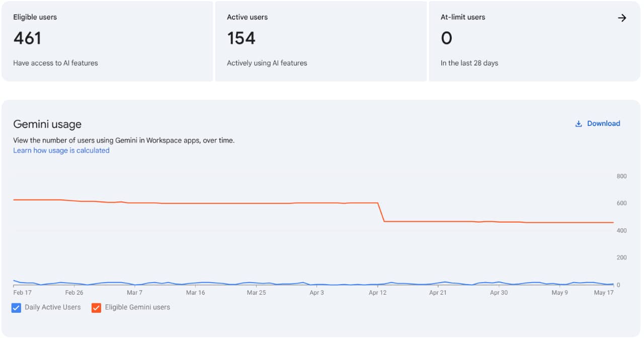Click the 200 y-axis value
Viewport: 644px width, 338px height.
[x=621, y=258]
